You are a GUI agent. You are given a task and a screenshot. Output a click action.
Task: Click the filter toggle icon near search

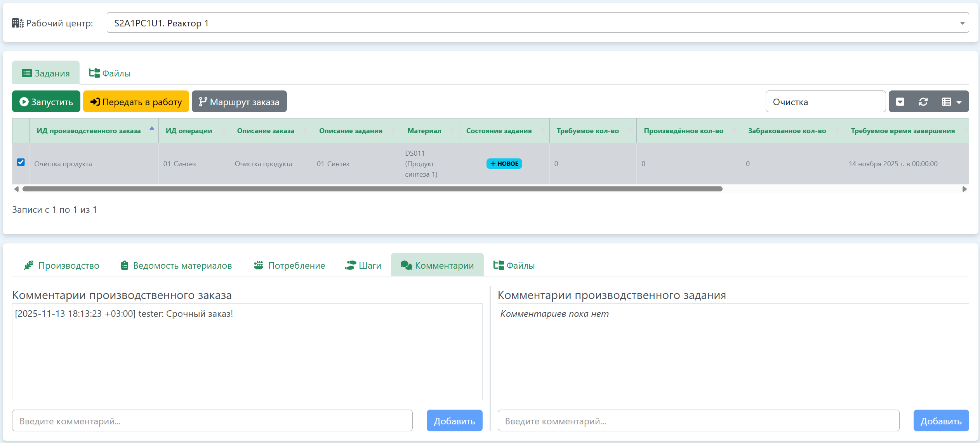point(900,102)
